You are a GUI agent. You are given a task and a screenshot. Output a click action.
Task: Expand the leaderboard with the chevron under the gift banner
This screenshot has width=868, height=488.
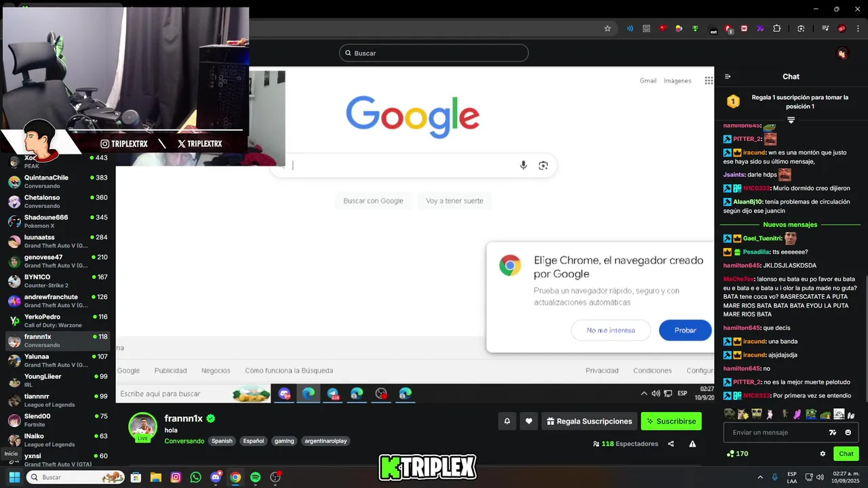pyautogui.click(x=791, y=120)
